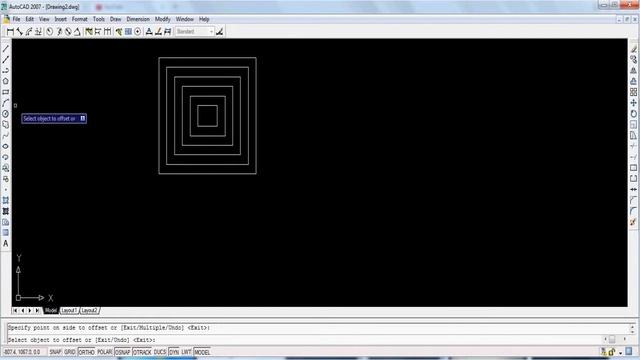
Task: Toggle LWT lineweight display
Action: coord(186,352)
